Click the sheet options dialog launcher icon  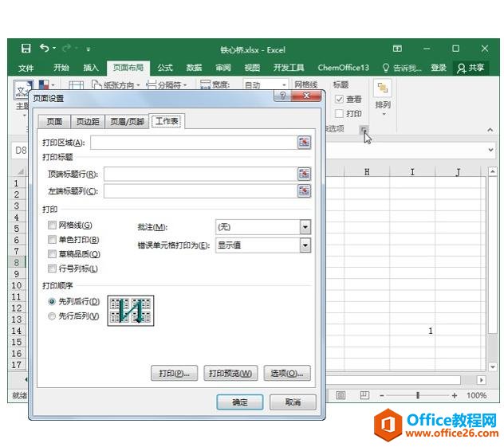pos(364,130)
